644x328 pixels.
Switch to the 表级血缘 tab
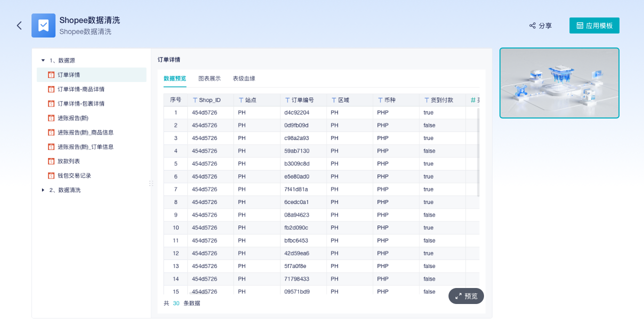pyautogui.click(x=243, y=78)
